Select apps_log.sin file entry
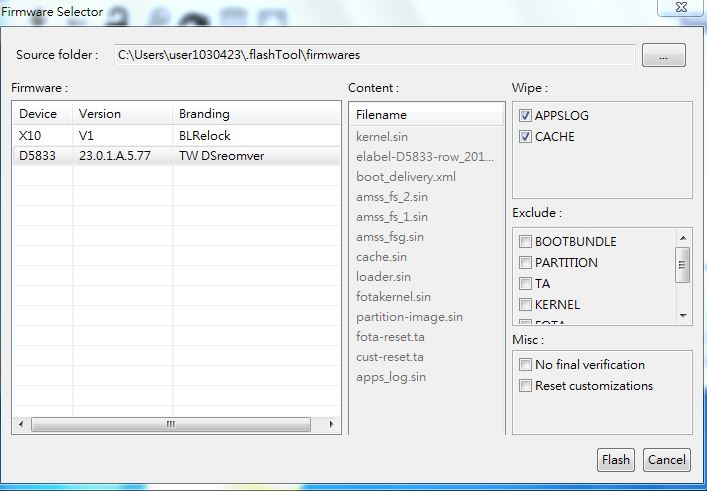 391,377
